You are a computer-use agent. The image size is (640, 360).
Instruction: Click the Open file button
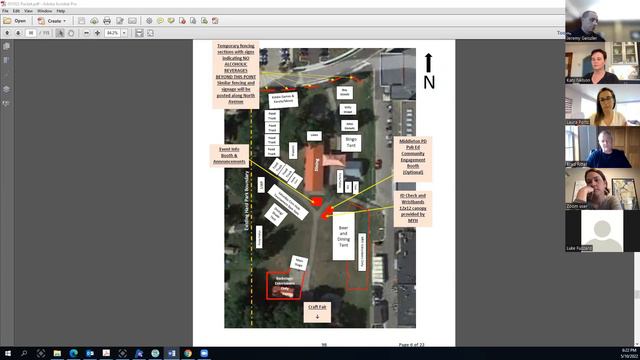click(15, 21)
